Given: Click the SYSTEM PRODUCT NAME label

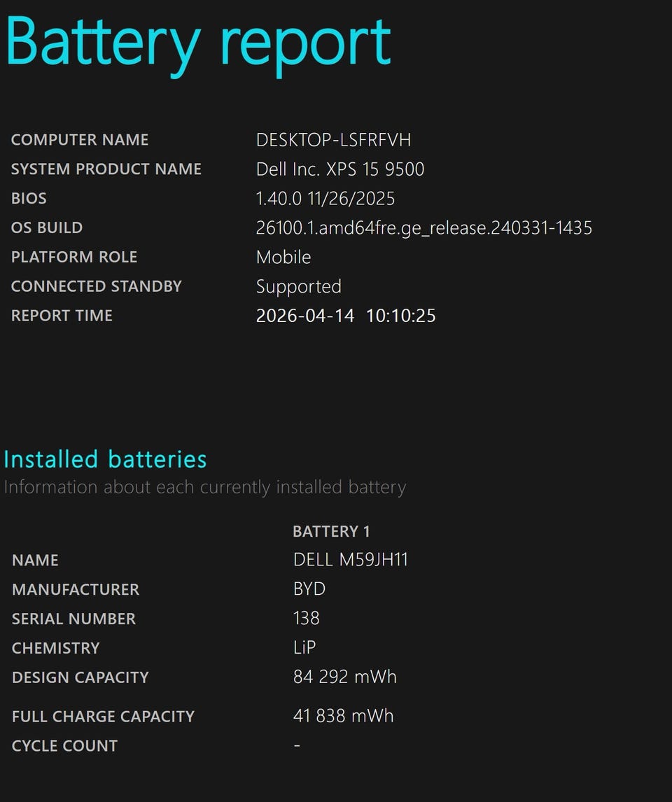Looking at the screenshot, I should (x=106, y=169).
